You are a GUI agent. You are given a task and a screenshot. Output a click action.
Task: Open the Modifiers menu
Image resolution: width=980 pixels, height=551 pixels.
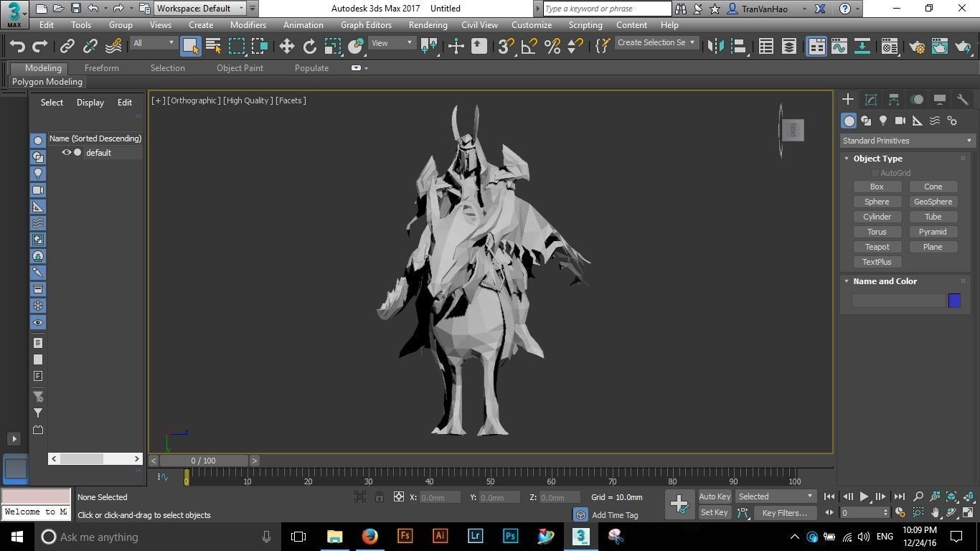tap(248, 24)
